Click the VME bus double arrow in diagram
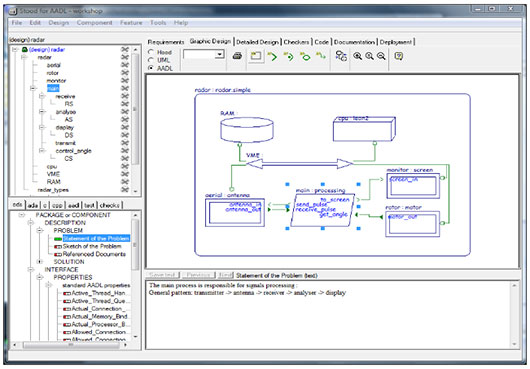This screenshot has width=530, height=369. point(299,164)
